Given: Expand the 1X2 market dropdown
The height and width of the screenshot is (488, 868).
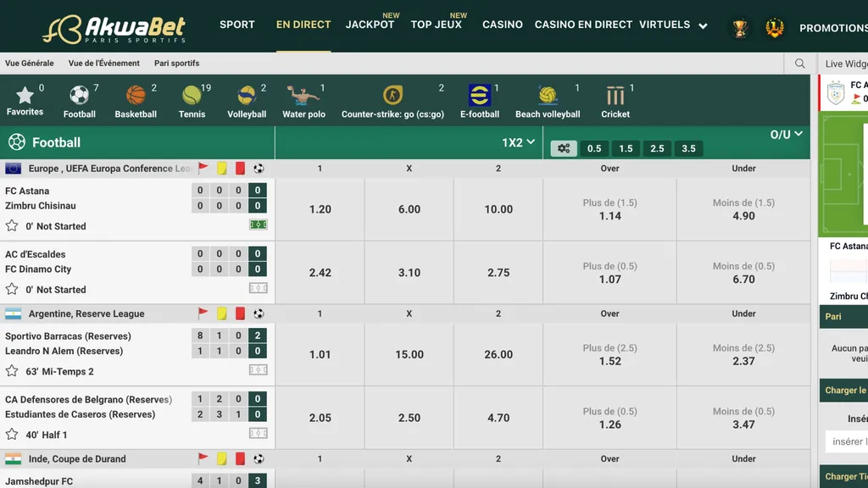Looking at the screenshot, I should 519,142.
